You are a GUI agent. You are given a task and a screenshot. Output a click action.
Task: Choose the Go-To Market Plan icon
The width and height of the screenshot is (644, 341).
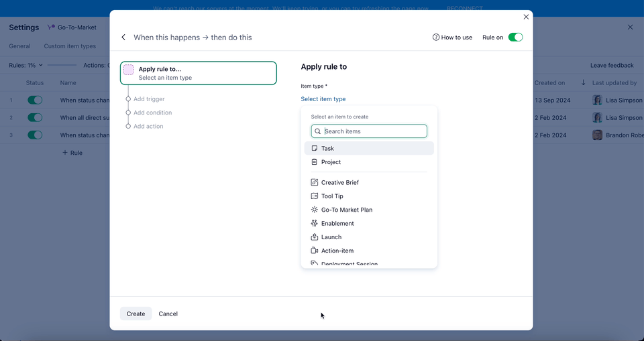tap(315, 210)
